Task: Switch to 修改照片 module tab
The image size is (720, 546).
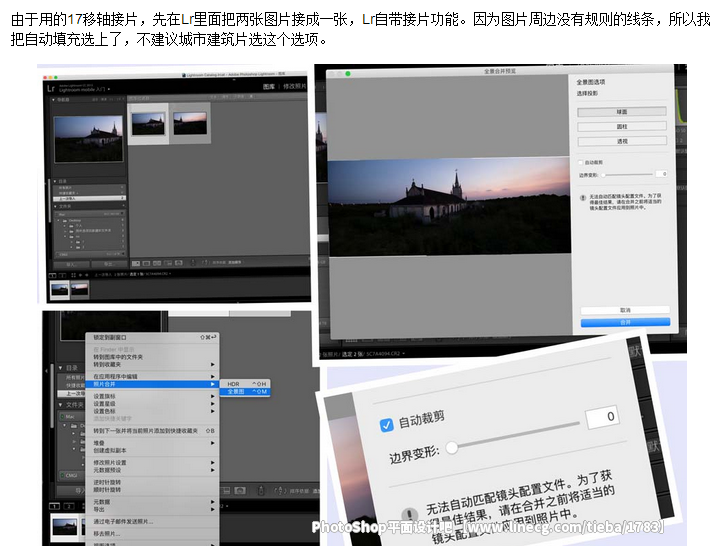Action: coord(294,86)
